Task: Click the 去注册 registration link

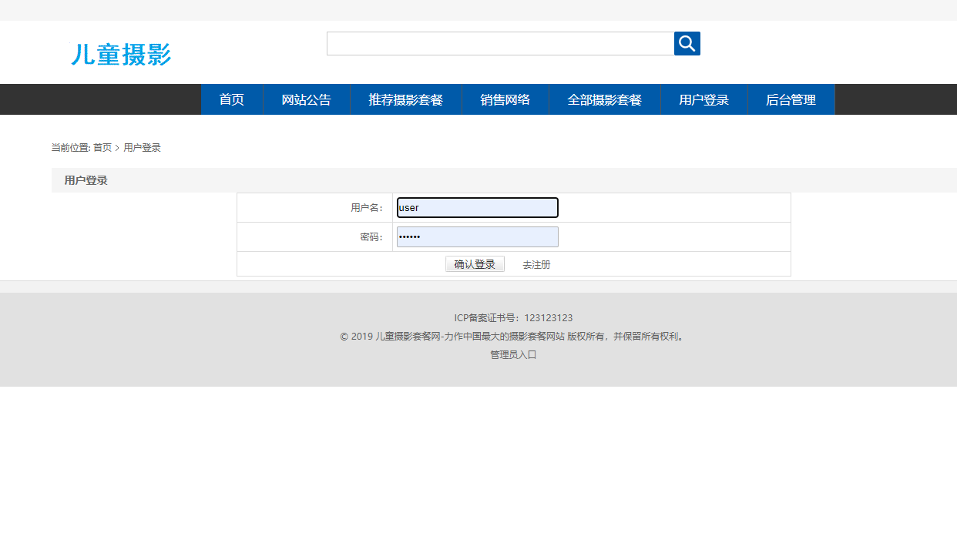Action: pos(536,263)
